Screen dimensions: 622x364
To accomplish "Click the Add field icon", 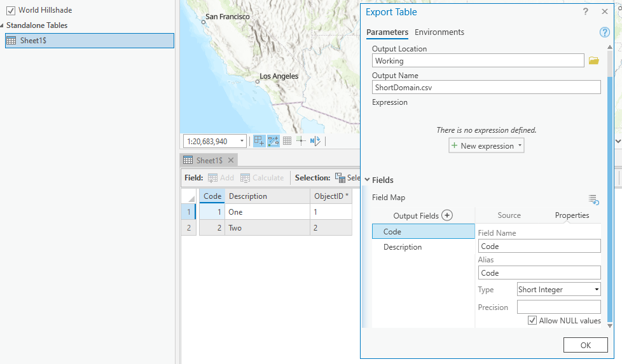I will [x=212, y=178].
